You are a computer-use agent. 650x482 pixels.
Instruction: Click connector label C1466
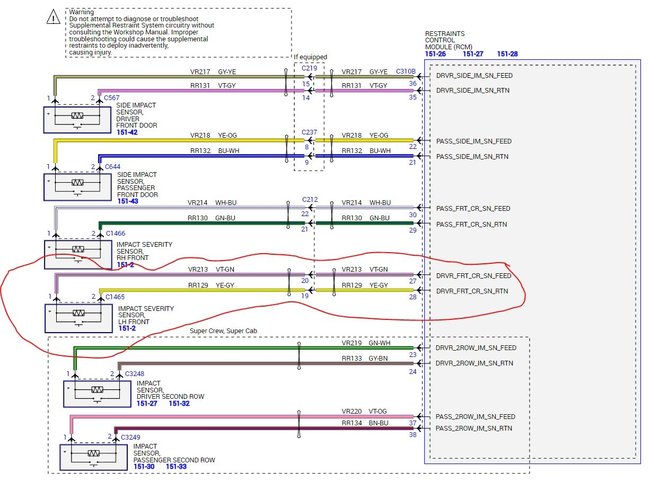pyautogui.click(x=115, y=233)
